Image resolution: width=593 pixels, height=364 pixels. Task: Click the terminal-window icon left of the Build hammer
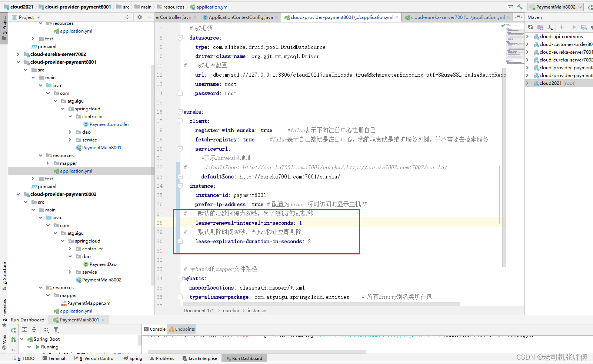point(510,7)
